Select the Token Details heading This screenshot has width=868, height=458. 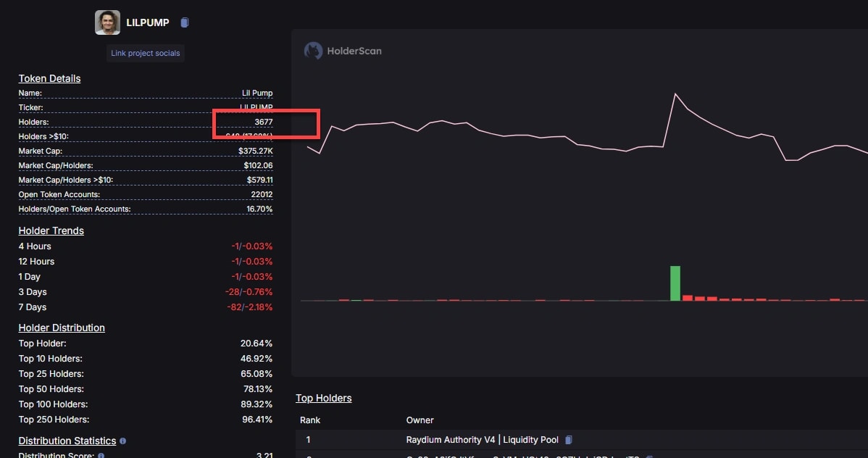click(49, 79)
